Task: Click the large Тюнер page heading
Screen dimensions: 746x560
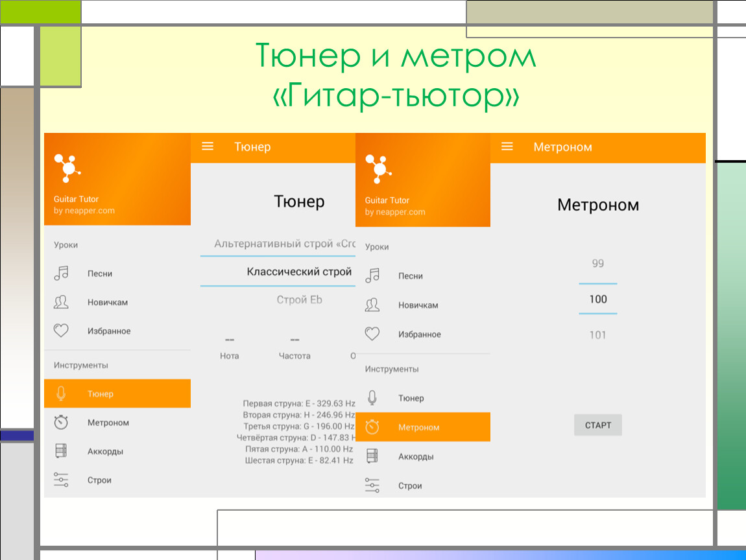Action: 299,201
